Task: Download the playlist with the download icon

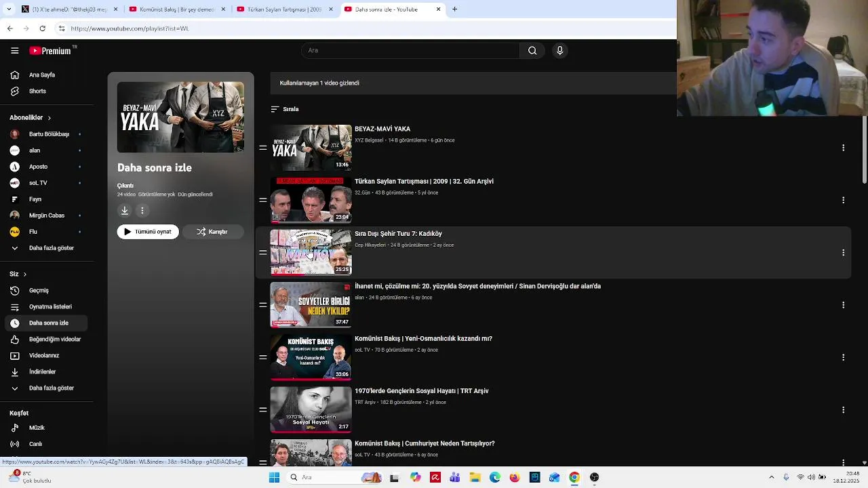Action: point(125,211)
